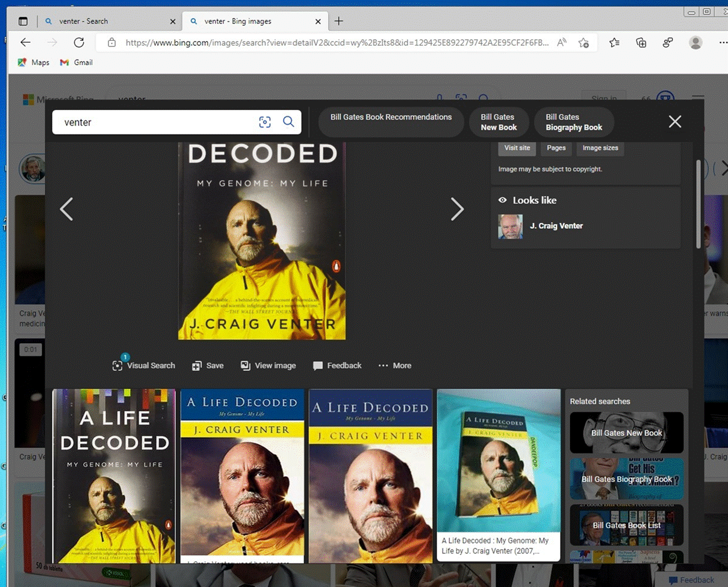Click the address bar URL
Screen dimensions: 728x587
(337, 43)
